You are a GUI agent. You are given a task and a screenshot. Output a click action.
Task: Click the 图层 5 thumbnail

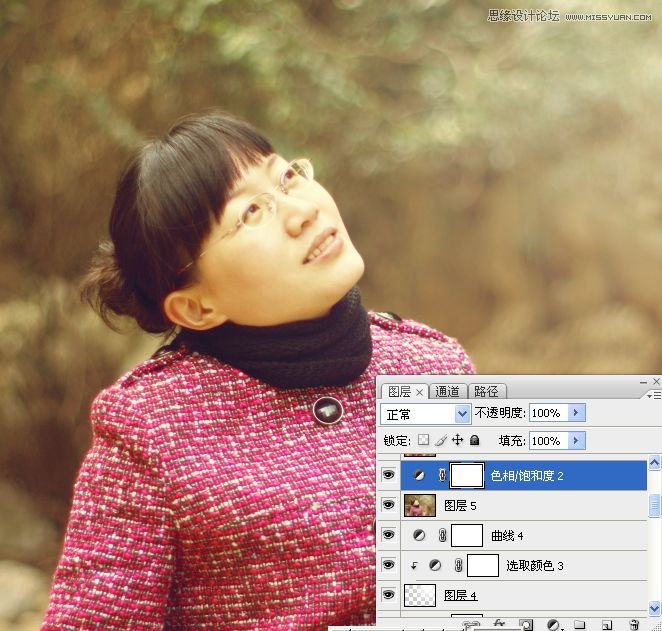tap(420, 506)
